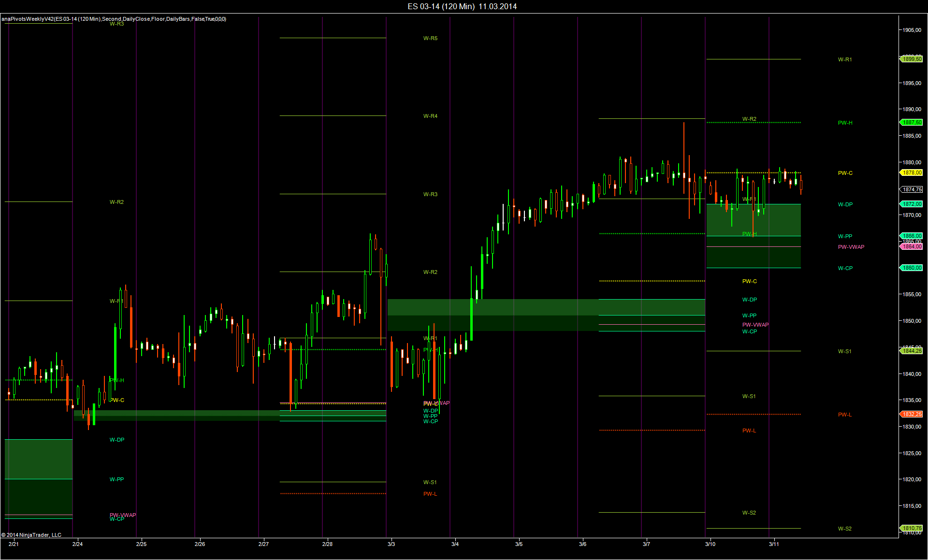Click the 2/28 date on time axis

pyautogui.click(x=327, y=544)
